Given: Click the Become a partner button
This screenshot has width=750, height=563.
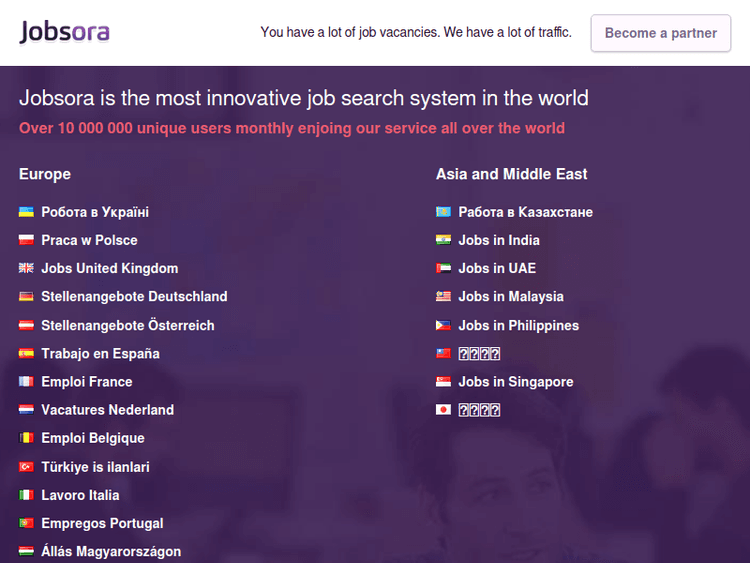Looking at the screenshot, I should 661,33.
